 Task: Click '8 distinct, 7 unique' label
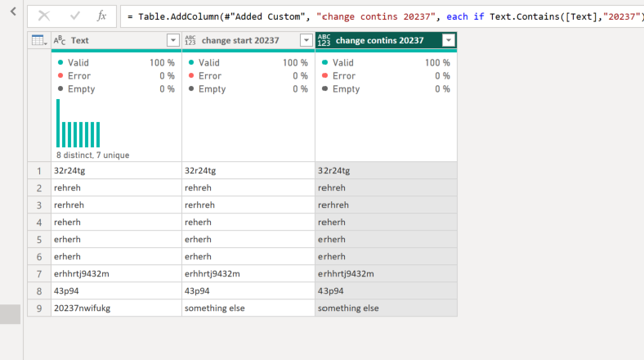(x=93, y=155)
